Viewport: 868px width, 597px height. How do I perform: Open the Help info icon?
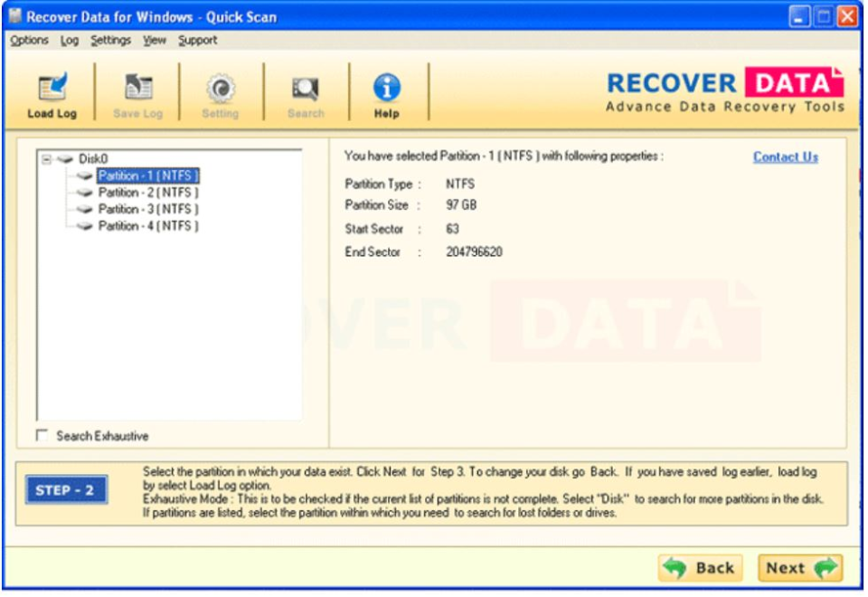(x=386, y=88)
